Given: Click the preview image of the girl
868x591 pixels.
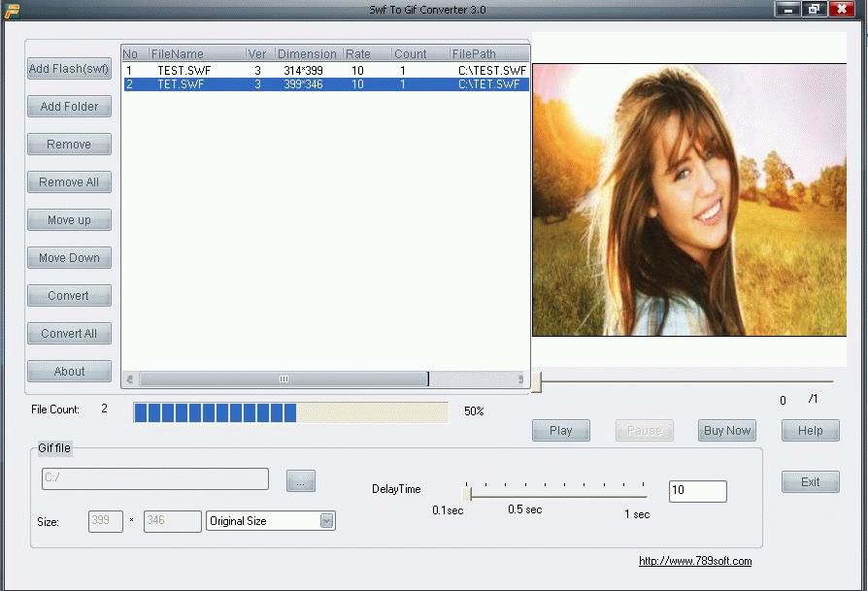Looking at the screenshot, I should click(x=689, y=200).
